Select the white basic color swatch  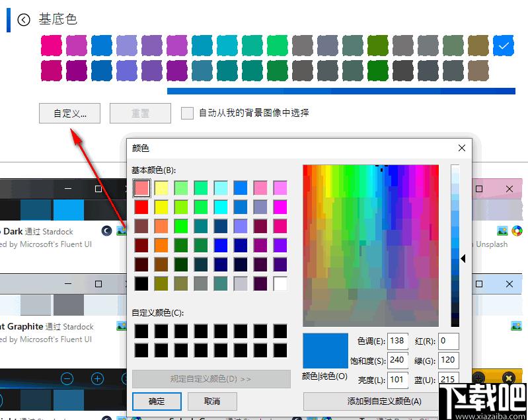pos(280,284)
